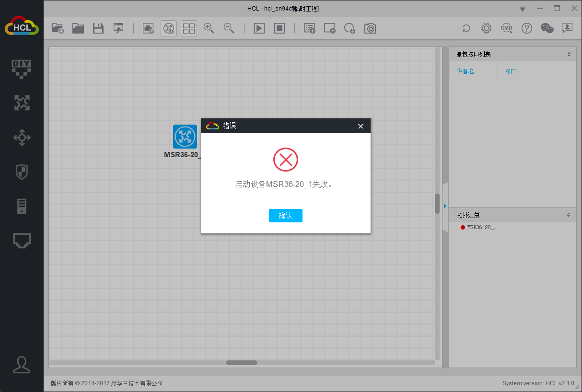This screenshot has height=392, width=582.
Task: Collapse the right side panel with blue arrow
Action: (x=445, y=206)
